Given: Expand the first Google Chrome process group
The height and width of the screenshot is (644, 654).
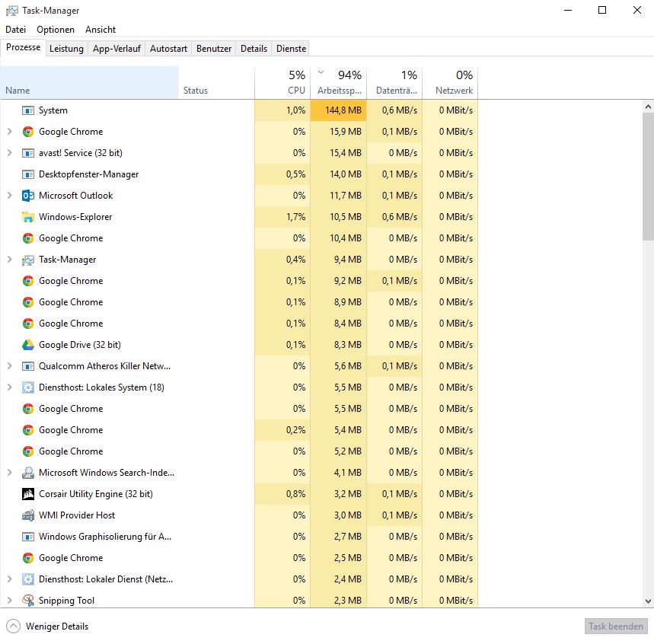Looking at the screenshot, I should click(x=10, y=132).
